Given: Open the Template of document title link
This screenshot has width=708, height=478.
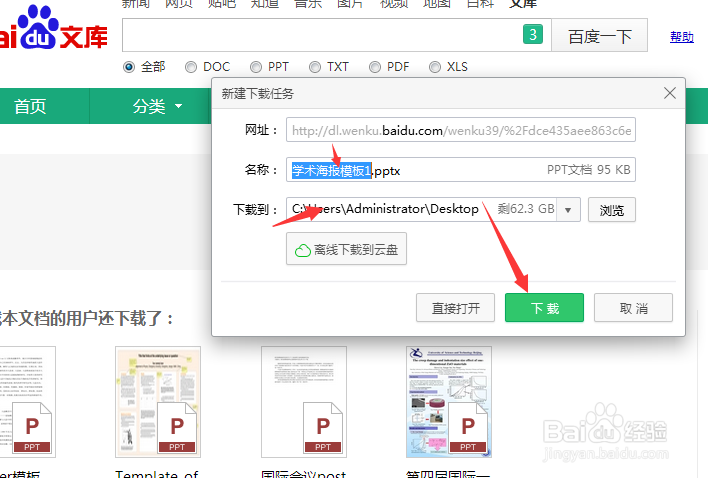Looking at the screenshot, I should pyautogui.click(x=157, y=473).
